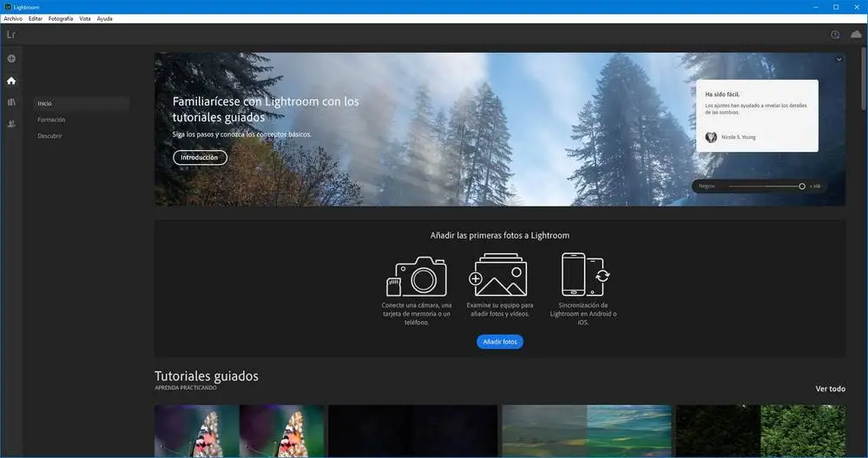Open the forest trees tutorial thumbnail
The height and width of the screenshot is (458, 868).
[760, 431]
